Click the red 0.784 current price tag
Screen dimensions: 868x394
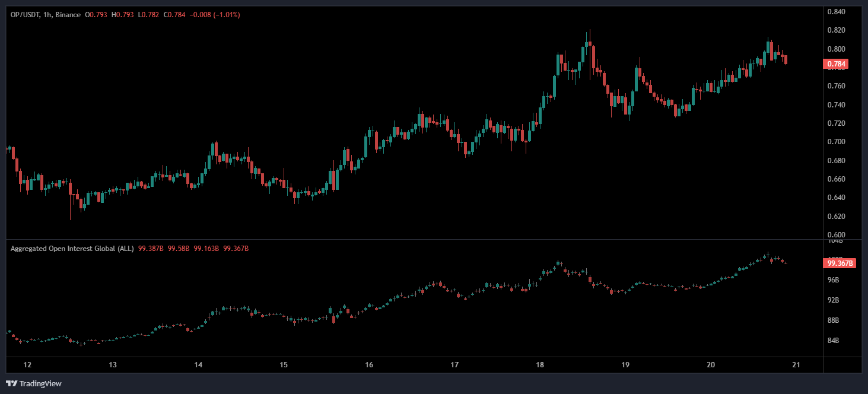click(837, 64)
